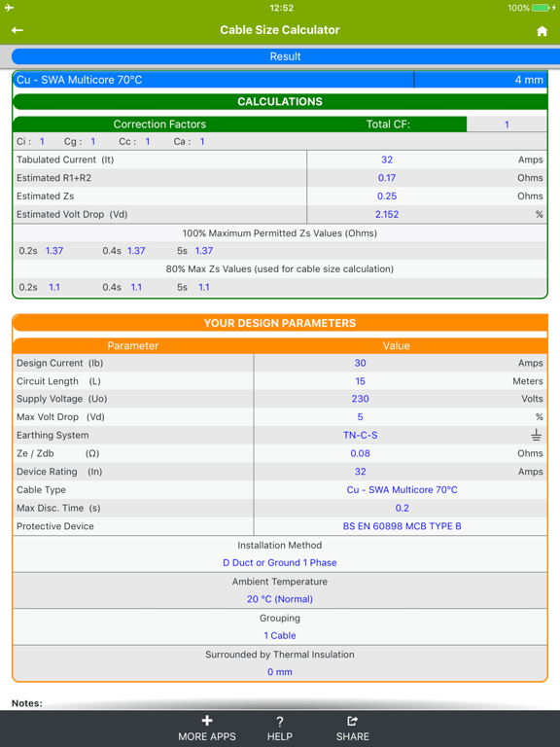The image size is (560, 747).
Task: Tap Design Current value 30
Action: [x=360, y=363]
